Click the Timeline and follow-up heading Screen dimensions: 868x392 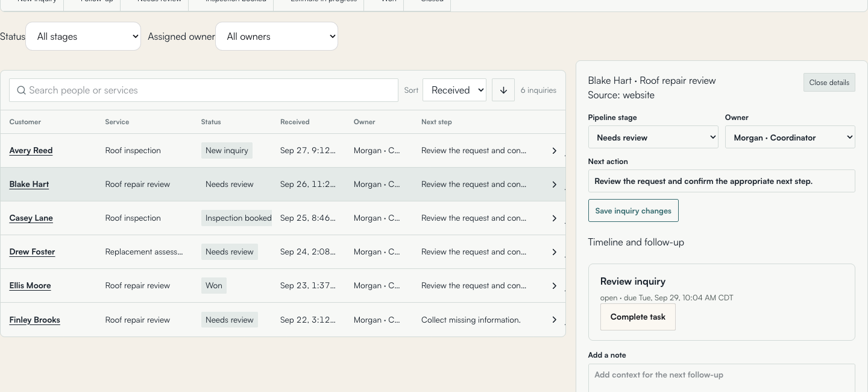(636, 242)
